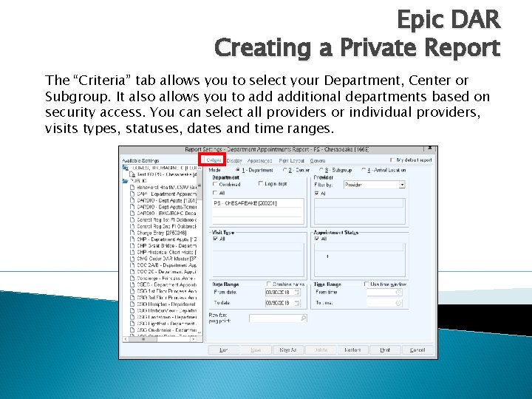
Task: Click the Save button
Action: point(256,349)
